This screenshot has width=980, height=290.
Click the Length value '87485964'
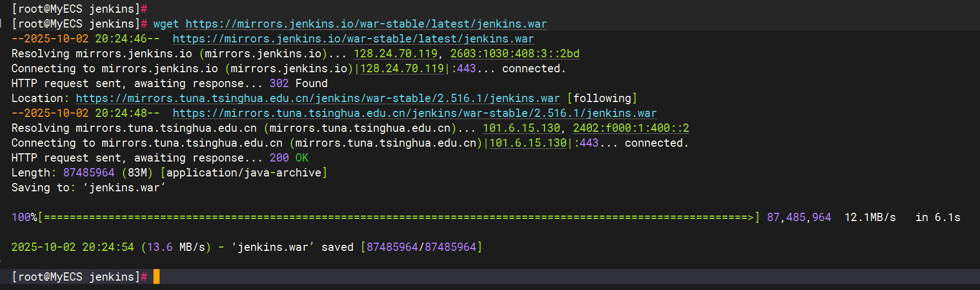pyautogui.click(x=89, y=173)
